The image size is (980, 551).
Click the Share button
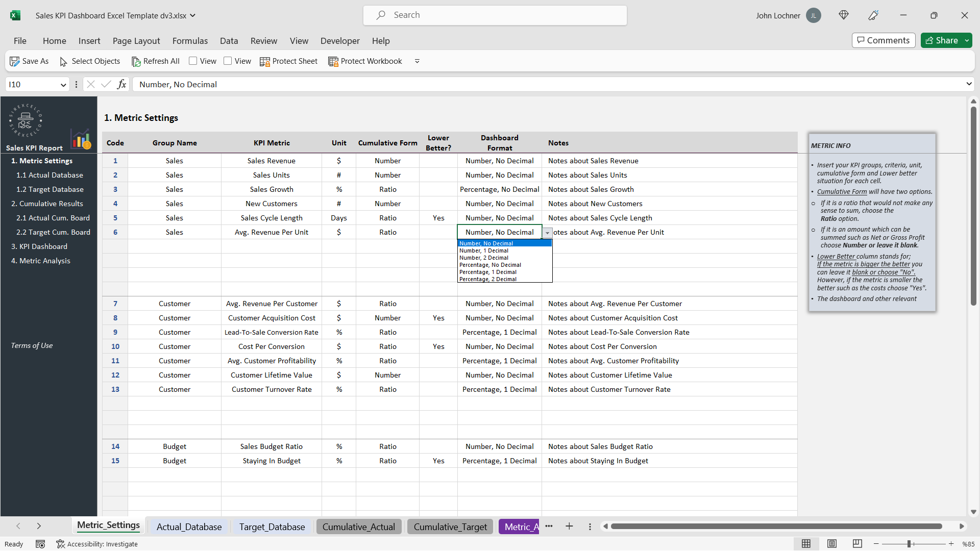[x=942, y=40]
